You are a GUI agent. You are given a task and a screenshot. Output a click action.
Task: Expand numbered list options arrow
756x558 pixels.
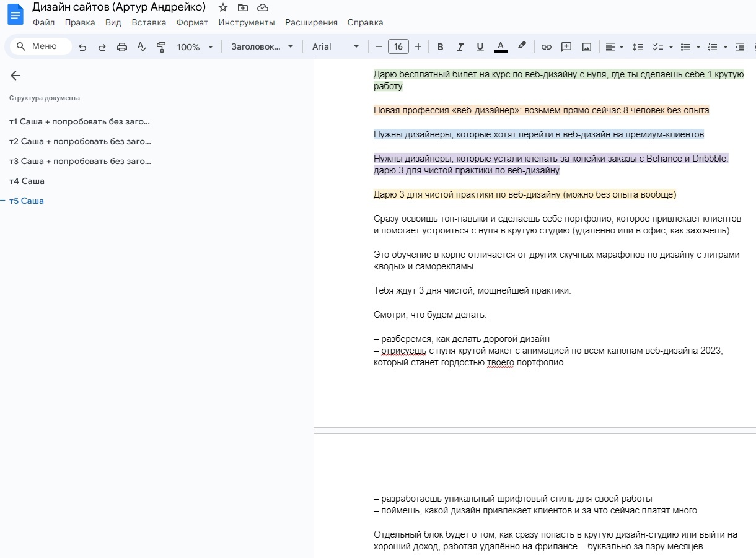pos(725,47)
